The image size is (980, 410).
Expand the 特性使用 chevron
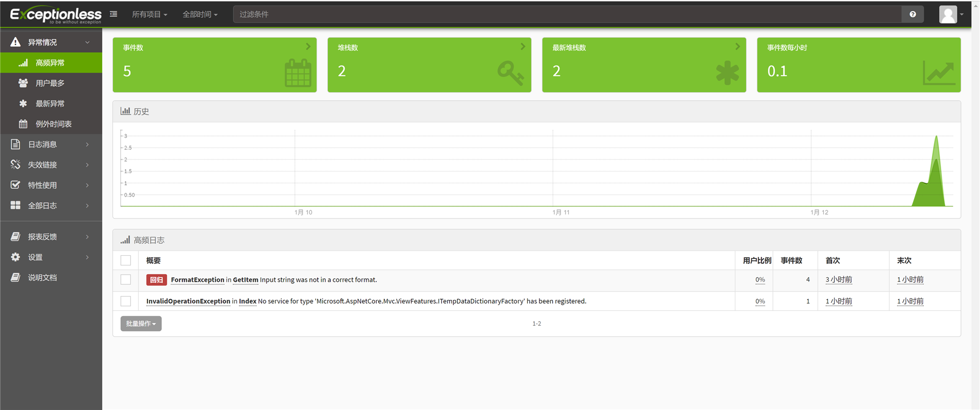pyautogui.click(x=87, y=185)
